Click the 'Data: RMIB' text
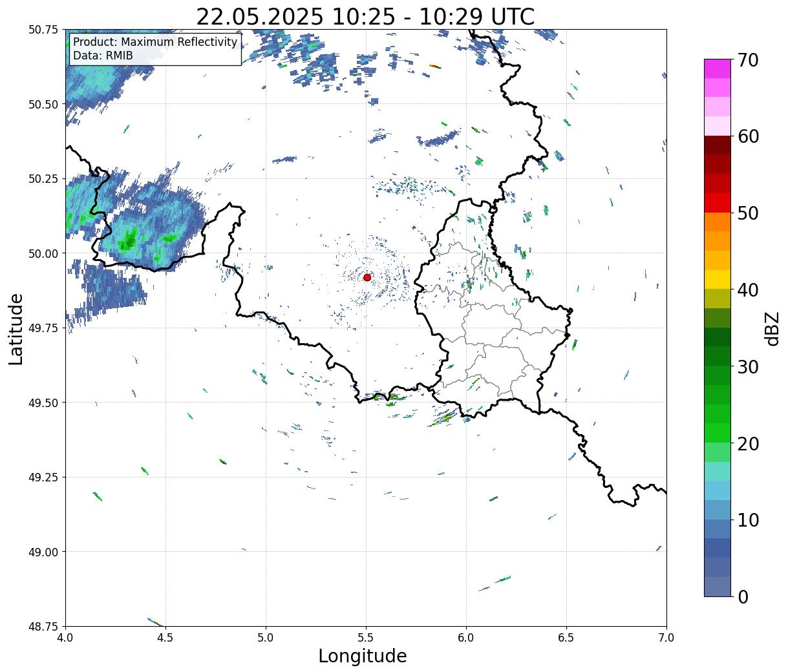The width and height of the screenshot is (788, 672). 103,56
